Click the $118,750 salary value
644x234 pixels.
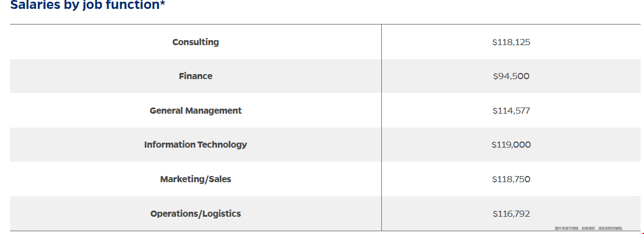coord(511,179)
